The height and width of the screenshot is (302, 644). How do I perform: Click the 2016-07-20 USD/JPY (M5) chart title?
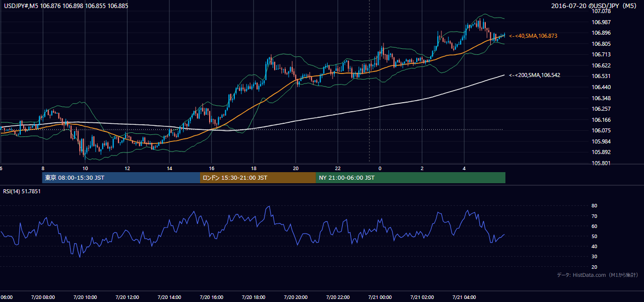[595, 6]
